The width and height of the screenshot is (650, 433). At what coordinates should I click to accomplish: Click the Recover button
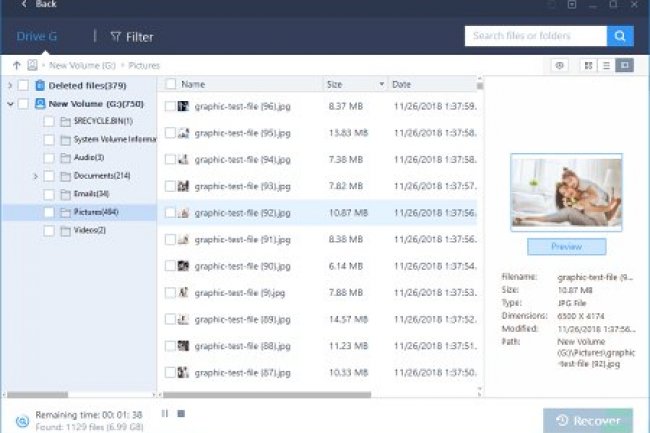pos(588,420)
